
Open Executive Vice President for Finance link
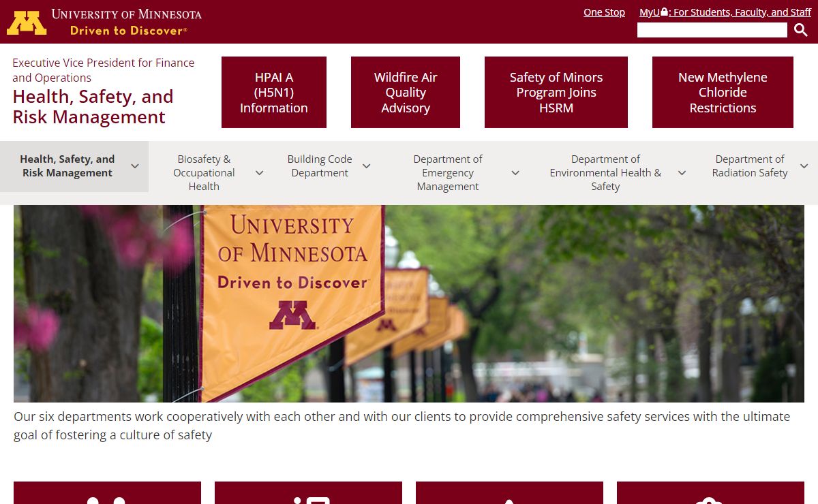click(x=104, y=70)
